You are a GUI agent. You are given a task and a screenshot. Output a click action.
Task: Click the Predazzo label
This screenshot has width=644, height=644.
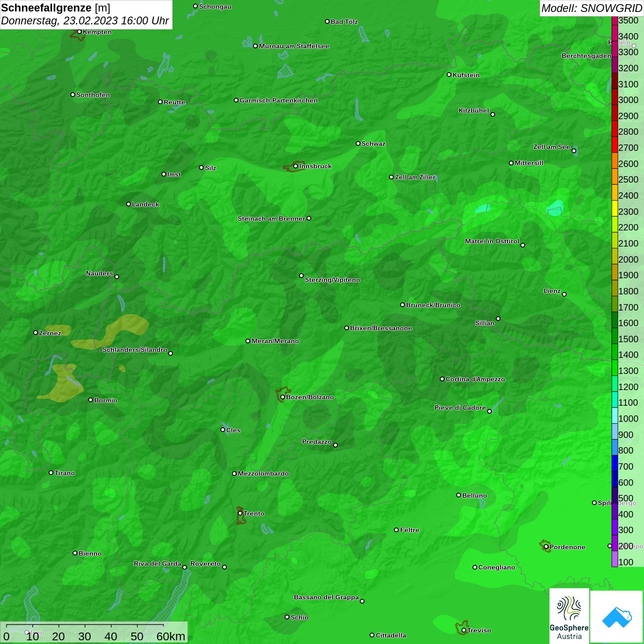coord(316,442)
